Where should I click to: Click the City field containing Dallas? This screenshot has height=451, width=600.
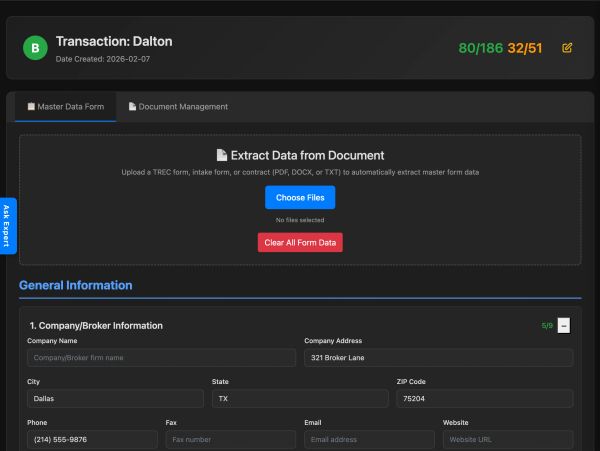[x=115, y=399]
